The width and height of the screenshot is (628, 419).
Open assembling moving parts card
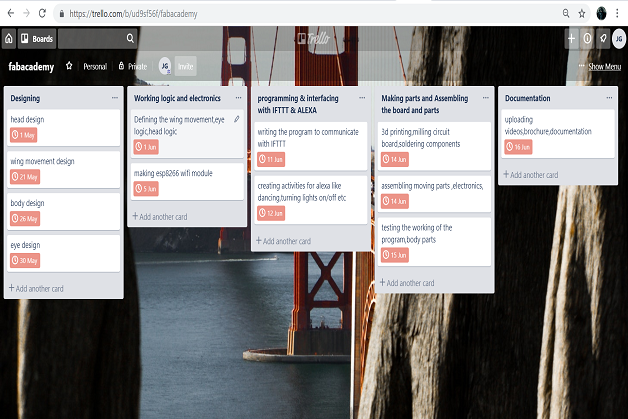[435, 194]
